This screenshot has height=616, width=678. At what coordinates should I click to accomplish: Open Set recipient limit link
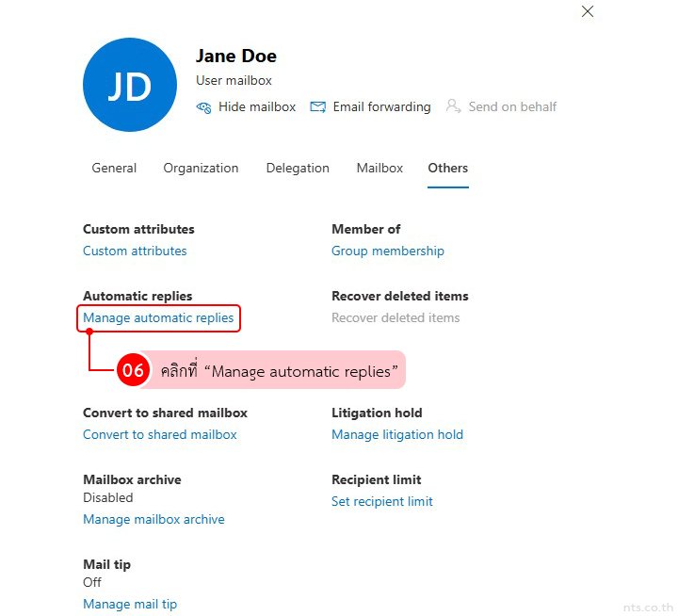click(381, 501)
